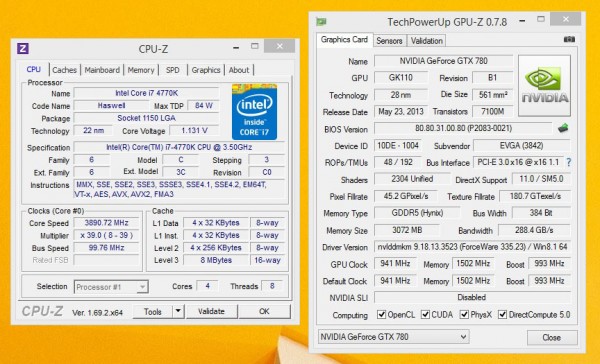Select the CPU tab in CPU-Z
600x364 pixels.
point(34,69)
